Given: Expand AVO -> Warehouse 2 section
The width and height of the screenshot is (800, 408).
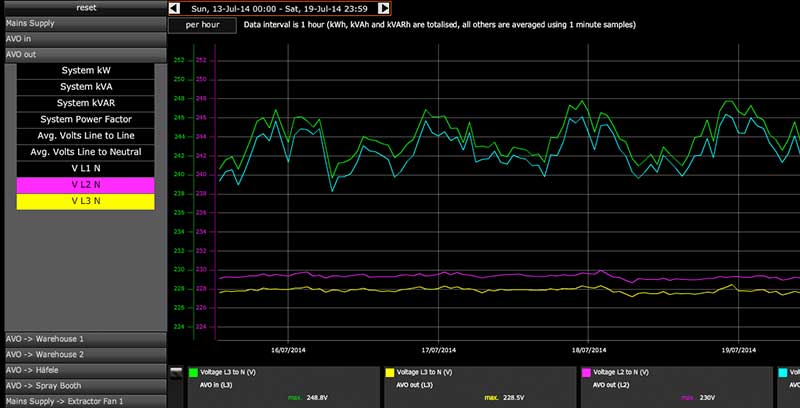Looking at the screenshot, I should tap(86, 355).
